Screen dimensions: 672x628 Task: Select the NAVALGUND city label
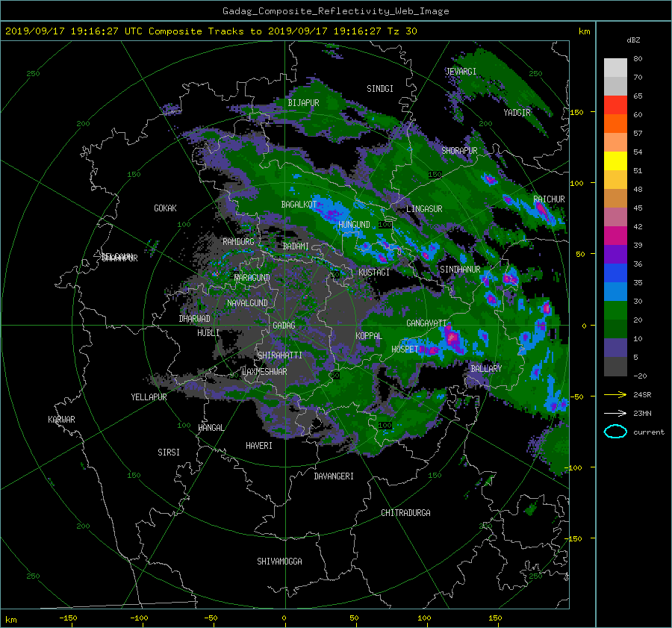pos(247,303)
